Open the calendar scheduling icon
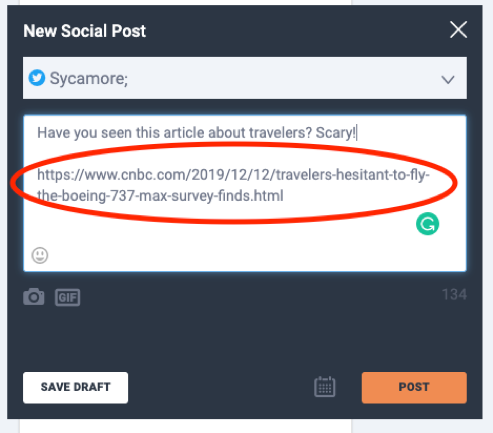This screenshot has height=433, width=493. click(x=325, y=387)
